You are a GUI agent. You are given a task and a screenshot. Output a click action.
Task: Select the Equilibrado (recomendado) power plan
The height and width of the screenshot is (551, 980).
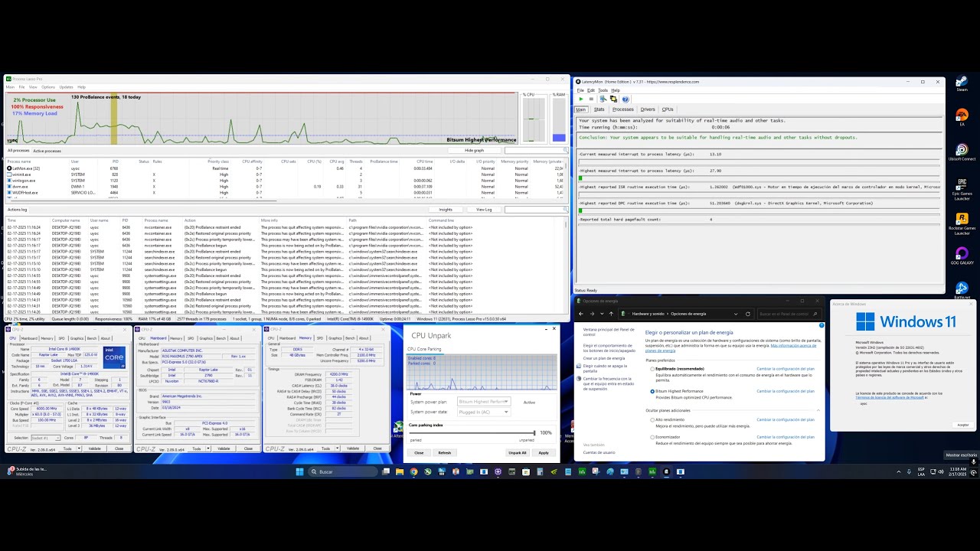(653, 369)
